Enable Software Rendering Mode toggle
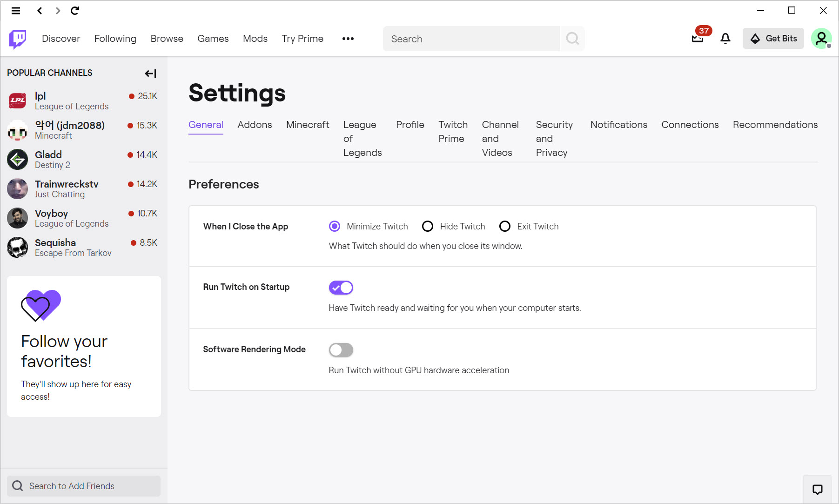The image size is (839, 504). pyautogui.click(x=341, y=350)
